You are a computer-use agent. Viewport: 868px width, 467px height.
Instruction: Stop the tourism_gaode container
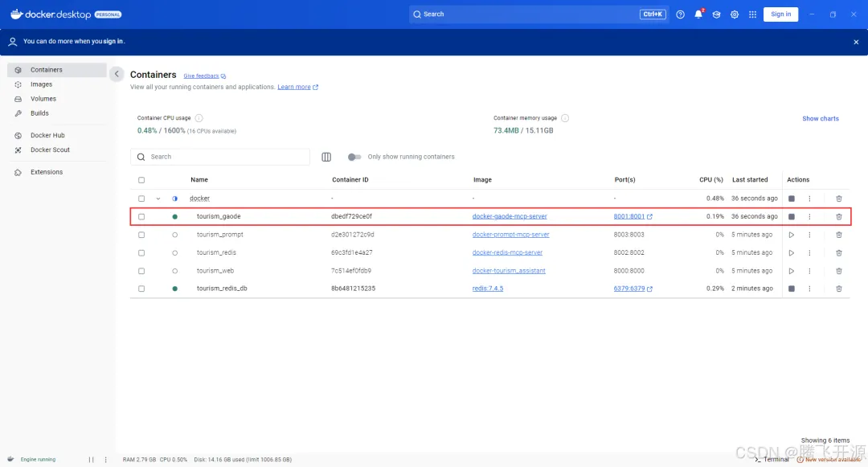pyautogui.click(x=792, y=216)
